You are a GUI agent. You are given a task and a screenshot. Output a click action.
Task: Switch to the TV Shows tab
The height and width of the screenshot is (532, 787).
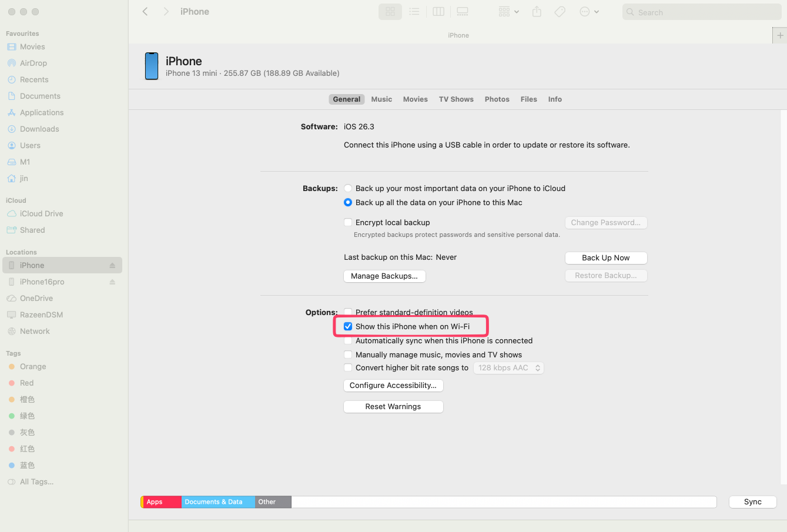coord(456,99)
